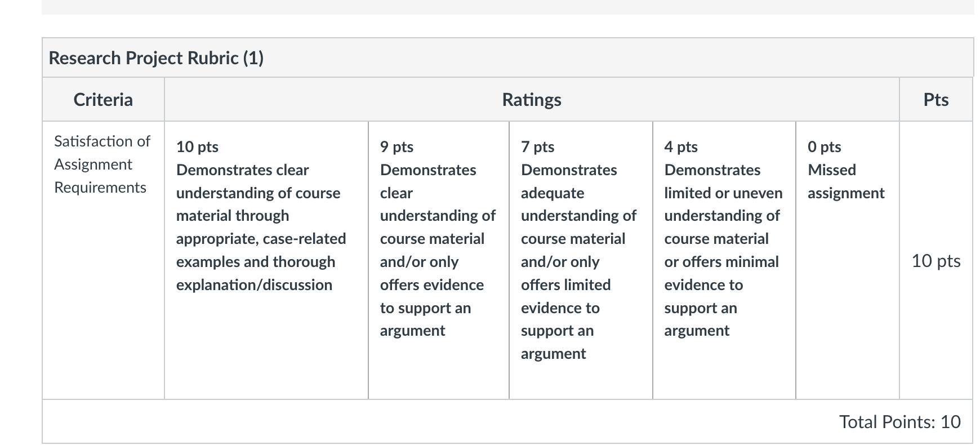The width and height of the screenshot is (980, 445).
Task: Click the 10 pts score in Pts column
Action: [x=936, y=260]
